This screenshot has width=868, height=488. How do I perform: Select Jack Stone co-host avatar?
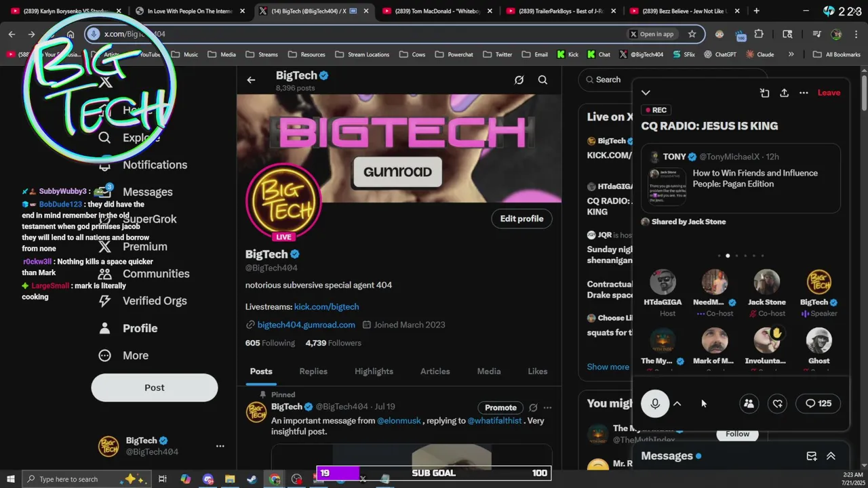tap(767, 282)
